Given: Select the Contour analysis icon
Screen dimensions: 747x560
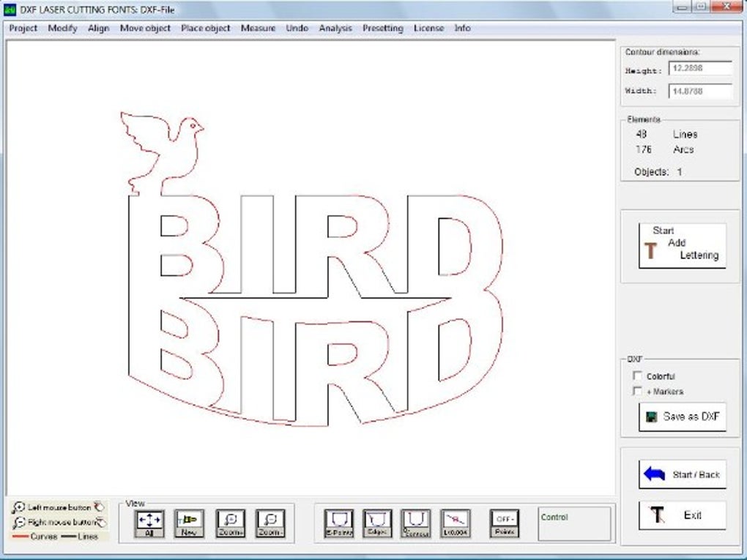Looking at the screenshot, I should click(x=416, y=523).
